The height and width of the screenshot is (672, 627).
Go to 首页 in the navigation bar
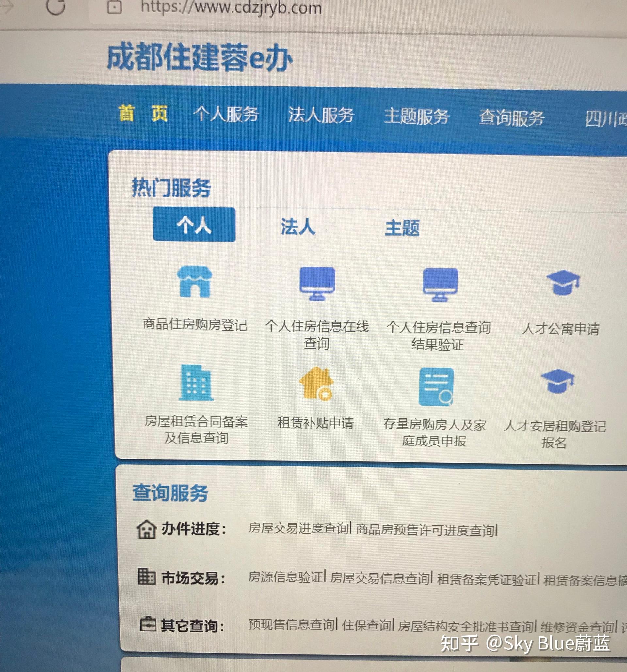pyautogui.click(x=143, y=113)
